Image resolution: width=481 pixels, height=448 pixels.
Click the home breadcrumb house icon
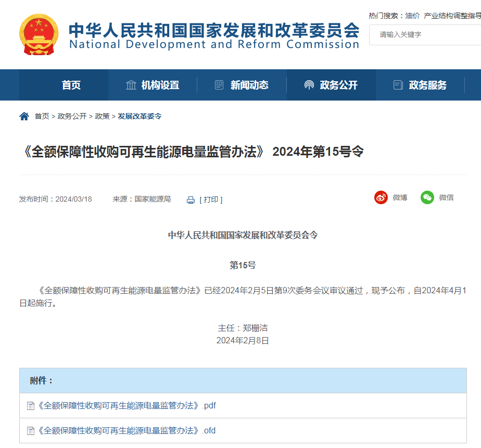click(24, 116)
